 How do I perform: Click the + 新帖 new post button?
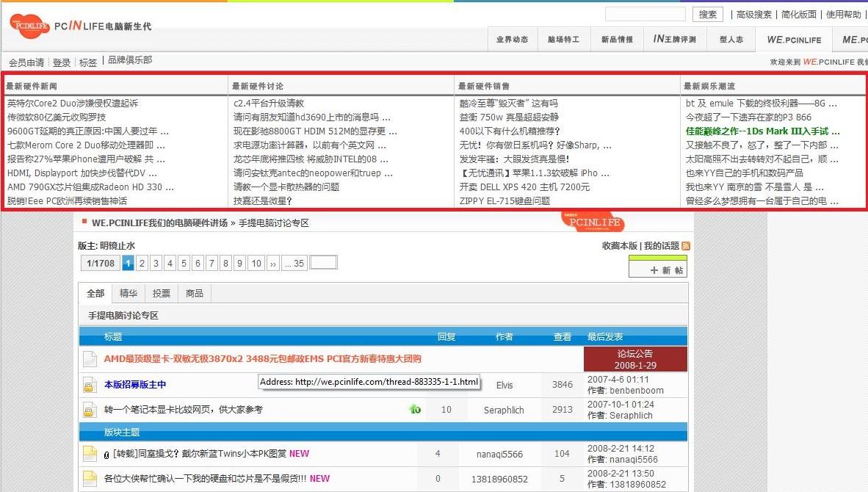tap(658, 267)
